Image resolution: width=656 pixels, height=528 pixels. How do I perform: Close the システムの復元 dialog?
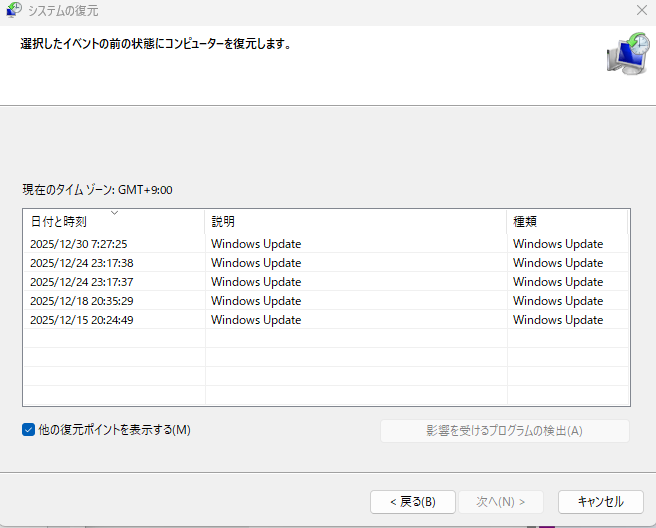641,10
